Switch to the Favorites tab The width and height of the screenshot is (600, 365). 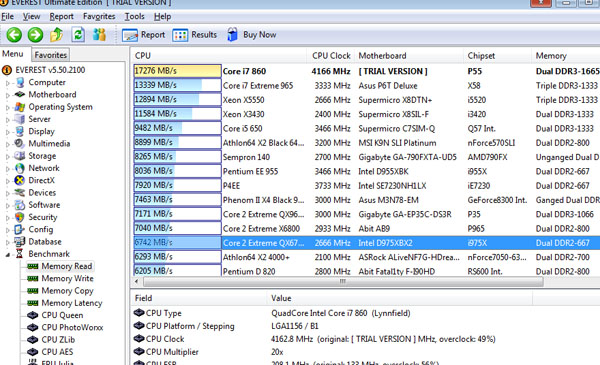[51, 55]
